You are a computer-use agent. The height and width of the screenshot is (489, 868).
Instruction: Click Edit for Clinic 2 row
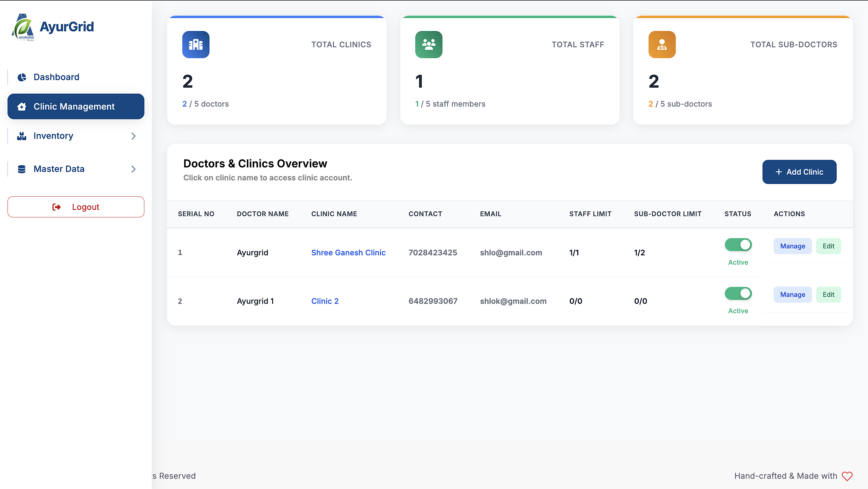tap(828, 294)
